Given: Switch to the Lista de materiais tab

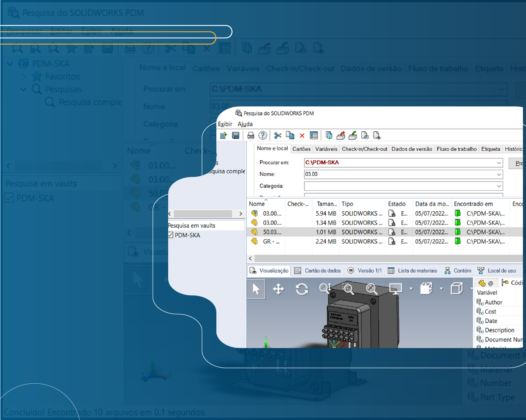Looking at the screenshot, I should (x=416, y=270).
